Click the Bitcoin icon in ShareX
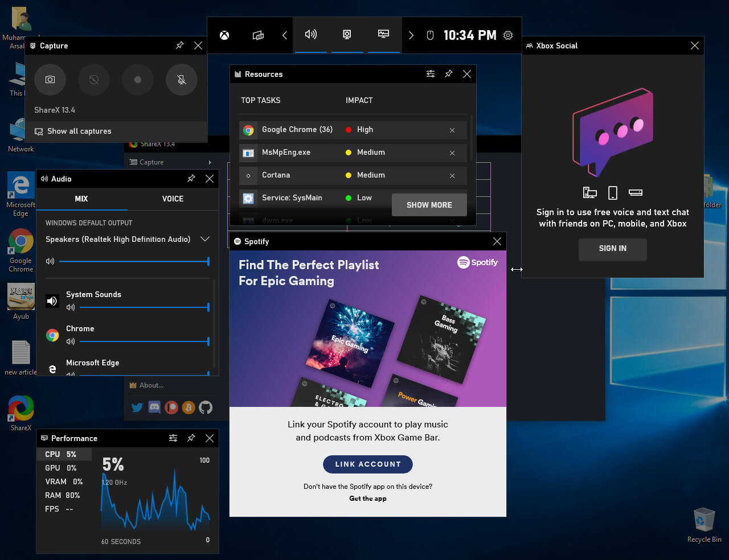The width and height of the screenshot is (729, 560). coord(189,407)
